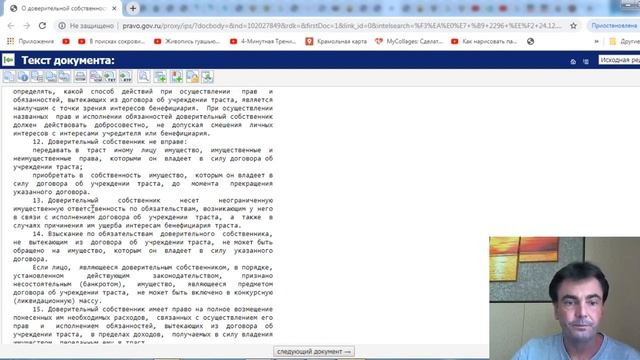Click the last toolbar icon with green arrow
The height and width of the screenshot is (360, 640).
coord(207,76)
